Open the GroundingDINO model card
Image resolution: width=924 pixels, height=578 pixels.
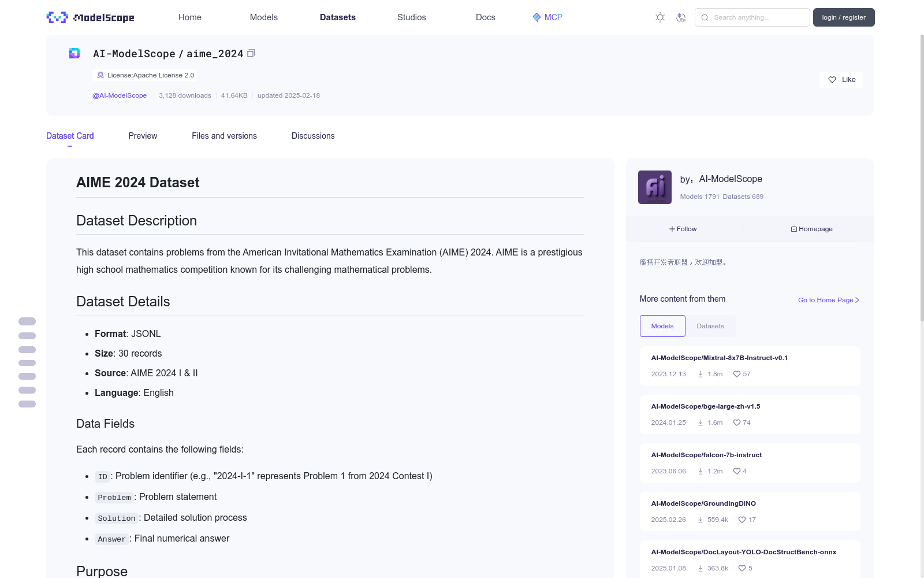(x=750, y=512)
